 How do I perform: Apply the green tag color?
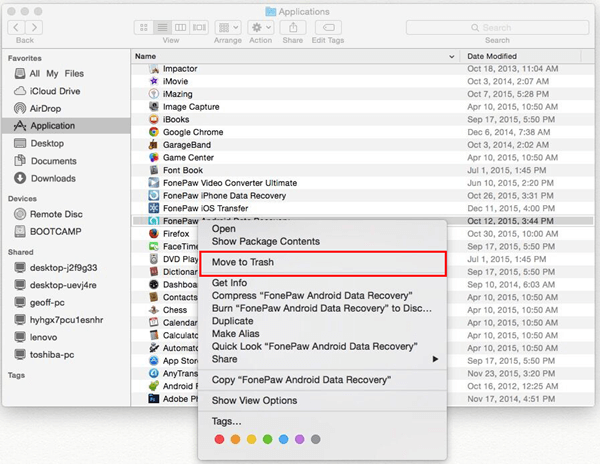(267, 439)
